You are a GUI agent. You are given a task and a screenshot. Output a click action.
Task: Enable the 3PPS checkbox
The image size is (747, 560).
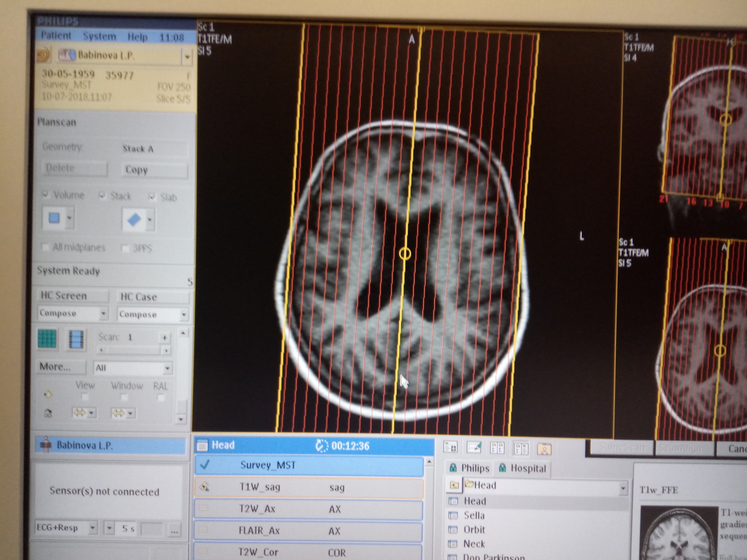click(x=125, y=248)
